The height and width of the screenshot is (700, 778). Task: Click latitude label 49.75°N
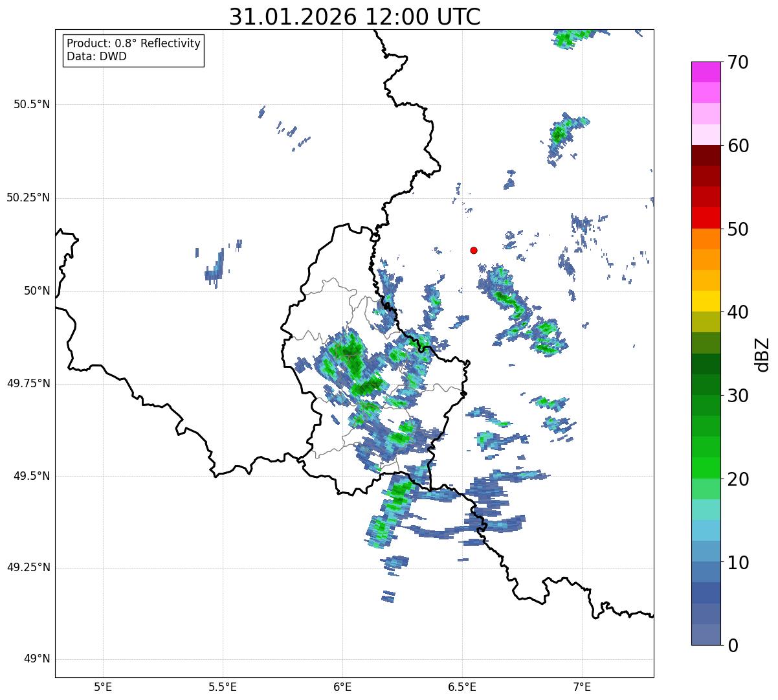click(x=28, y=383)
